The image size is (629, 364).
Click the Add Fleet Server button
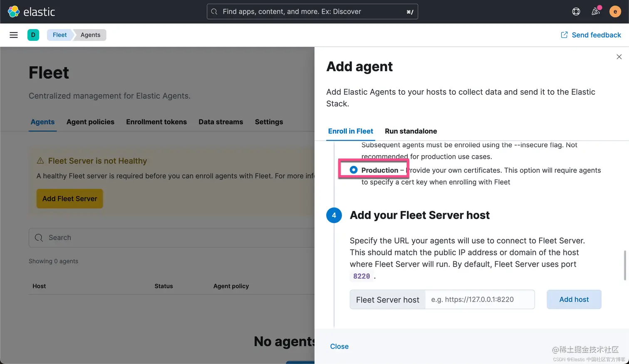tap(69, 199)
